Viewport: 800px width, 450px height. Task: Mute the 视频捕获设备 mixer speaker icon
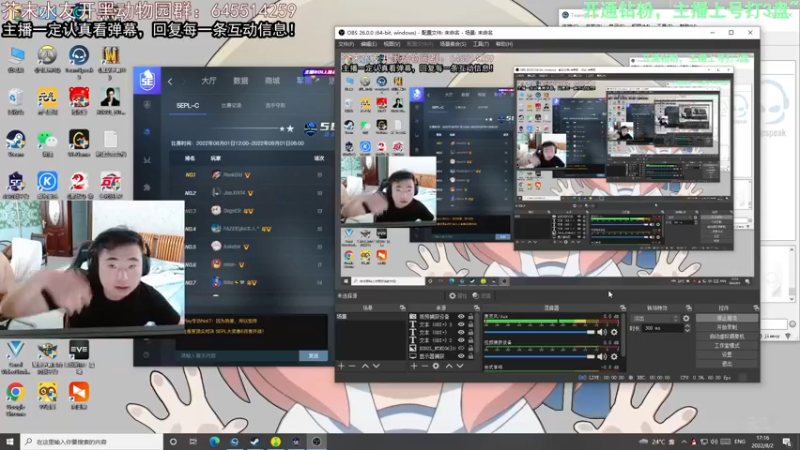603,357
